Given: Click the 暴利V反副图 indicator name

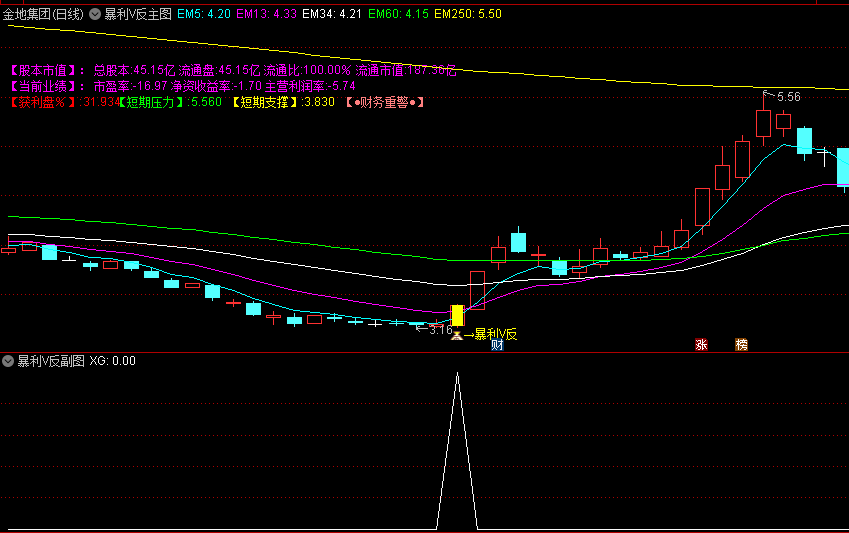Looking at the screenshot, I should tap(51, 361).
